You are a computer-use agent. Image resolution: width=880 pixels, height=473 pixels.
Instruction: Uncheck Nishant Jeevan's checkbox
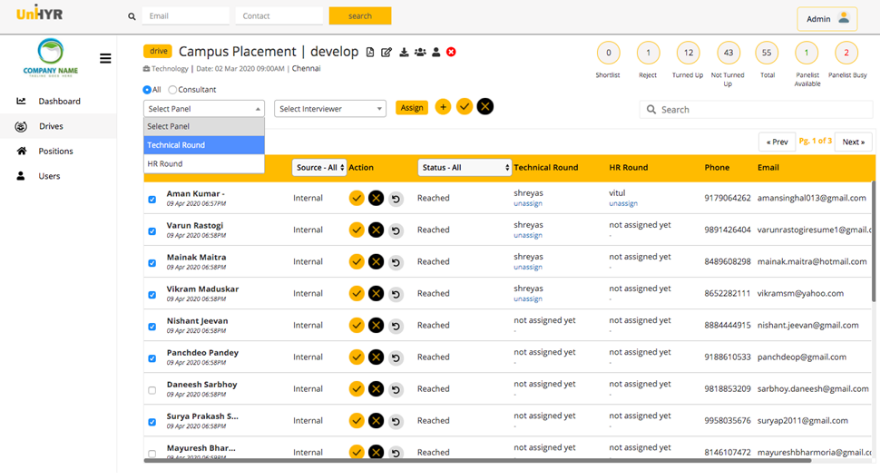[x=152, y=327]
